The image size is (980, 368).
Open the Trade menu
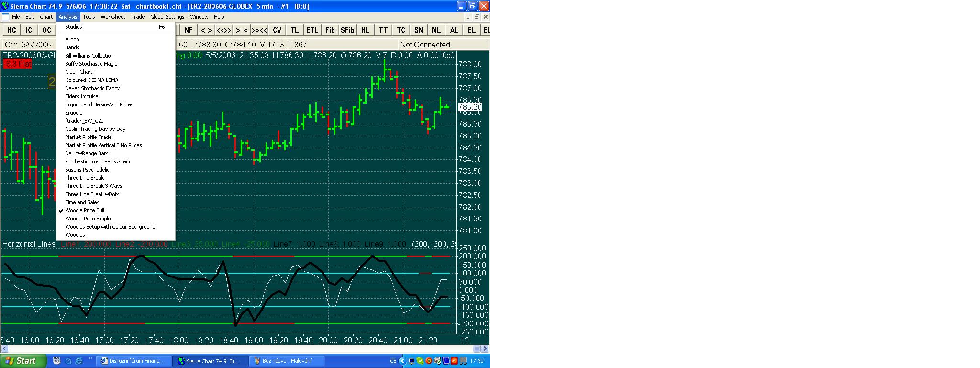coord(138,17)
